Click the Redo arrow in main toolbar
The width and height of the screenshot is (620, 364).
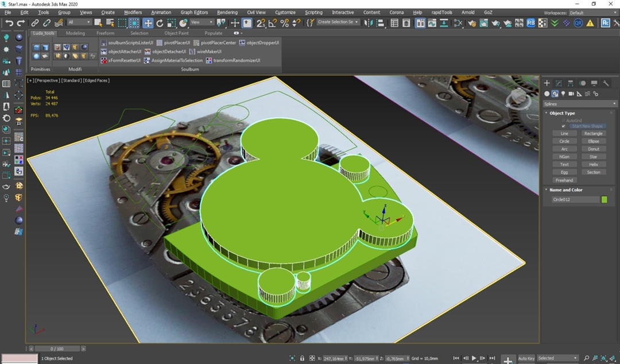[21, 23]
